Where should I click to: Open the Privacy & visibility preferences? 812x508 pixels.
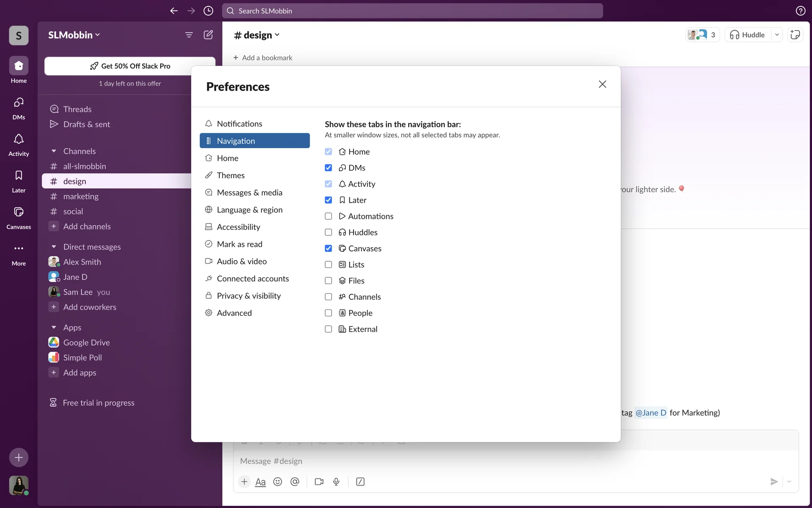pyautogui.click(x=249, y=296)
